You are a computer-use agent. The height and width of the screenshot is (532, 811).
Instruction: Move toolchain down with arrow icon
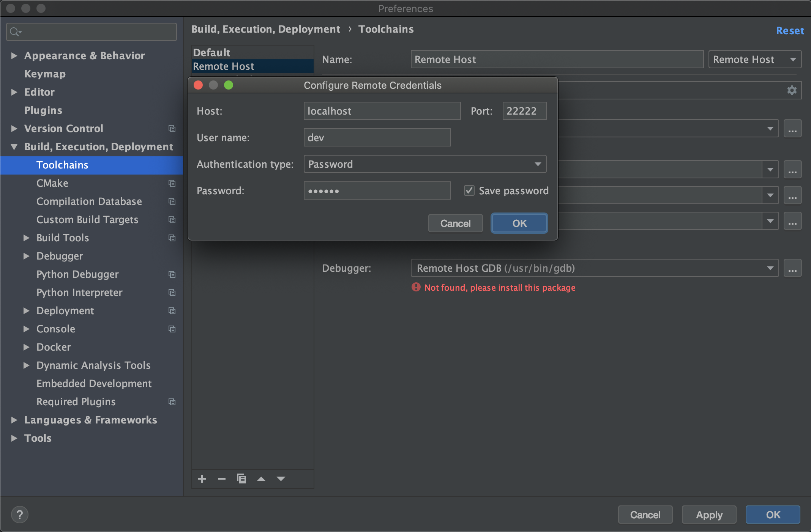[x=281, y=479]
